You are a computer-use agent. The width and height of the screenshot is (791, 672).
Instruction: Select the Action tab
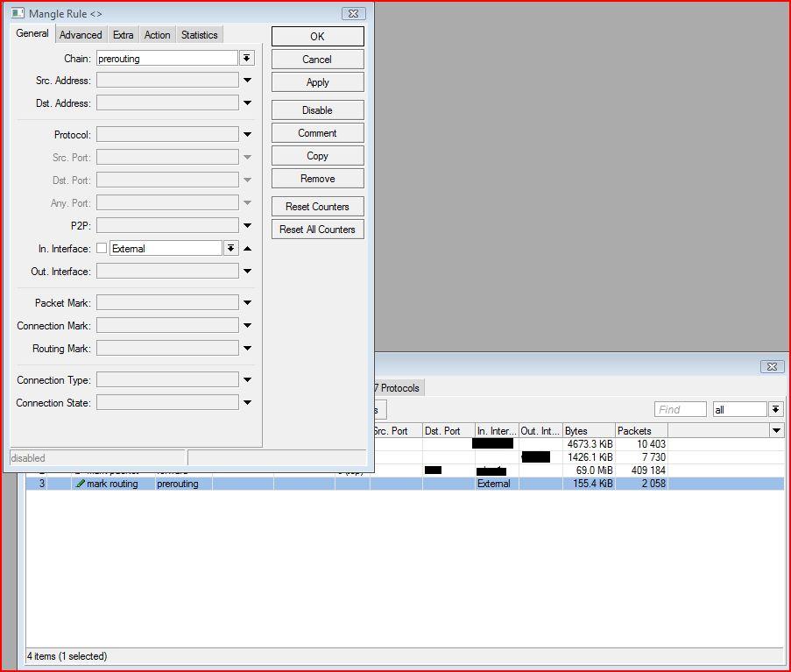157,35
